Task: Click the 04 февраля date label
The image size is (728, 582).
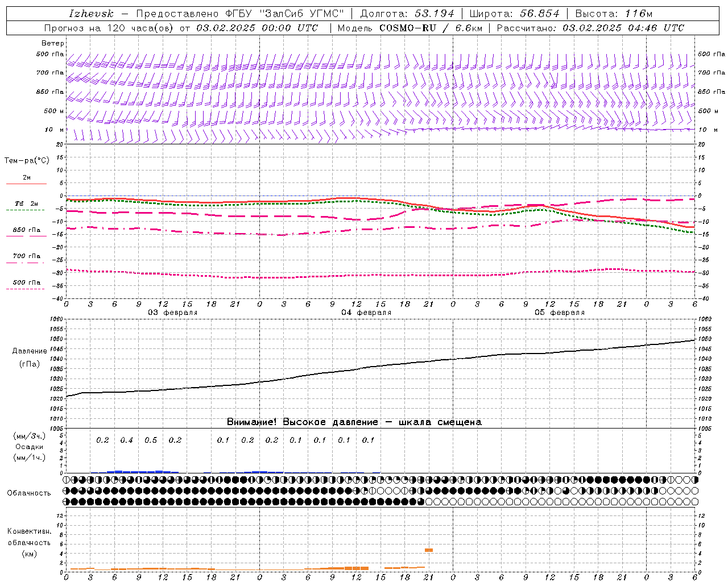Action: pyautogui.click(x=366, y=313)
